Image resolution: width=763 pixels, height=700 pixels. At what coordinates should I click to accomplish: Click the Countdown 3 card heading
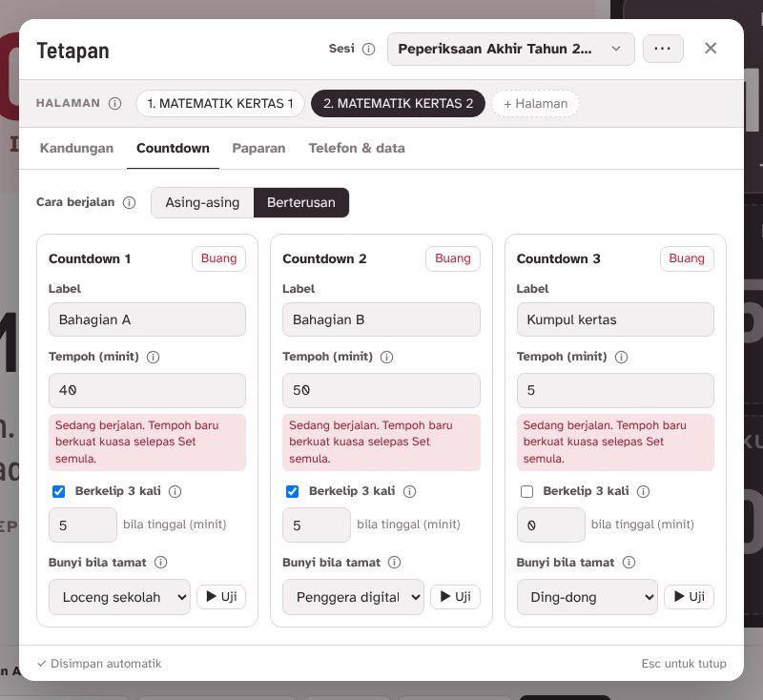(559, 258)
